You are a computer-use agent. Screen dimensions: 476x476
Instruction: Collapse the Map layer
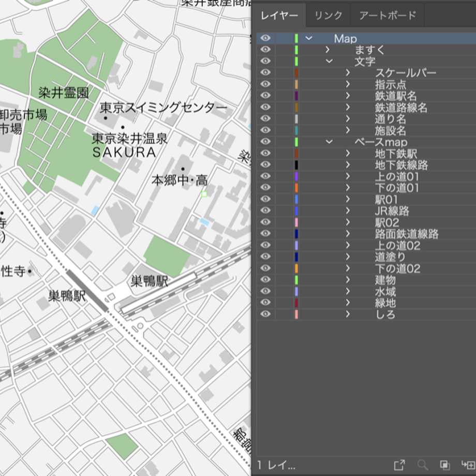[309, 38]
